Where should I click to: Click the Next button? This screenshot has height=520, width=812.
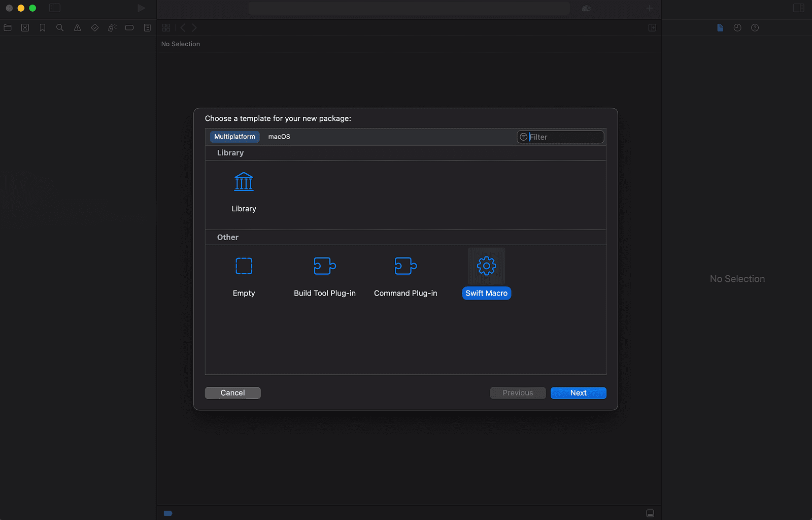coord(578,393)
